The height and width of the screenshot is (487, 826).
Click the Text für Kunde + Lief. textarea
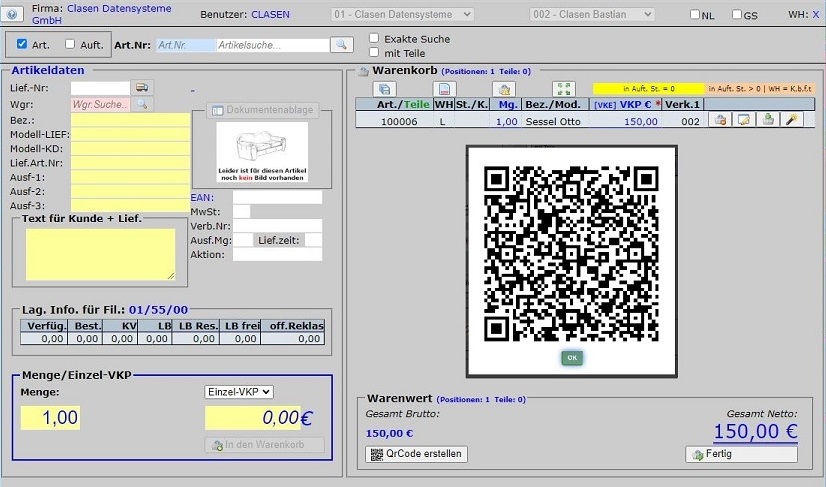(101, 254)
